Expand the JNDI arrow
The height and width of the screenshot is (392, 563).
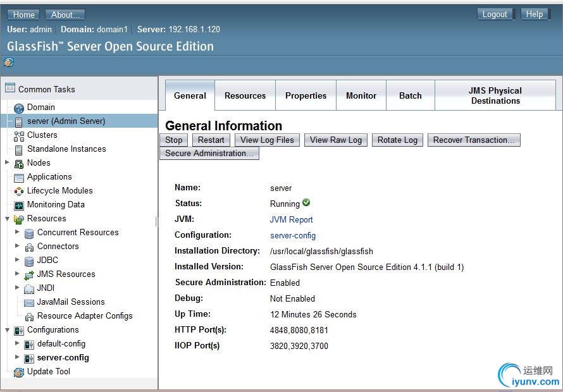click(17, 287)
